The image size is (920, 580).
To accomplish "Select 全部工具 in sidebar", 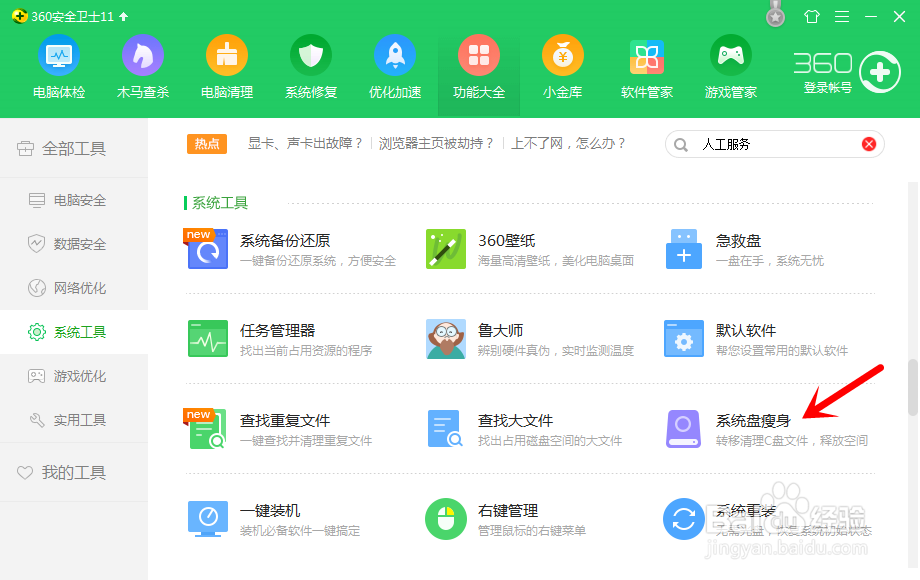I will (x=74, y=148).
